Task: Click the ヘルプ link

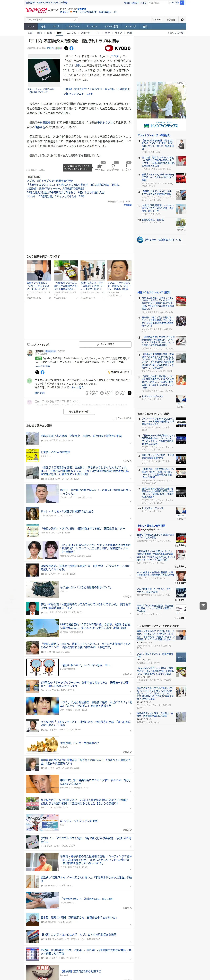Action: pyautogui.click(x=143, y=3)
